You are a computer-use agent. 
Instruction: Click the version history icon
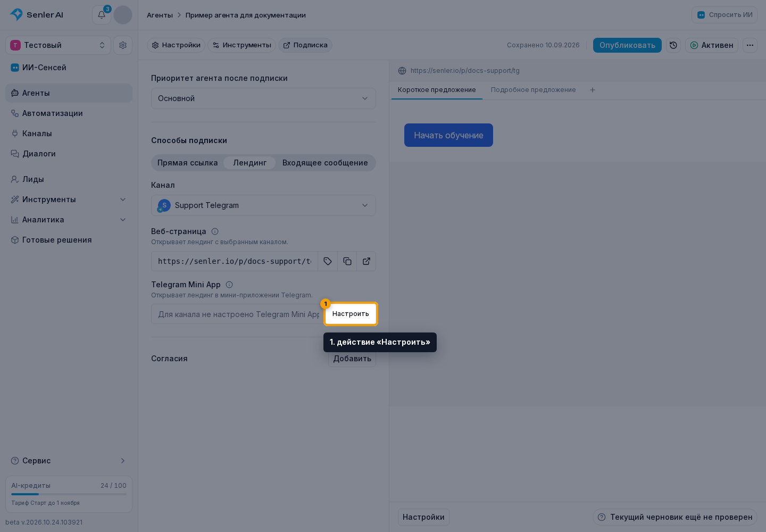point(673,45)
